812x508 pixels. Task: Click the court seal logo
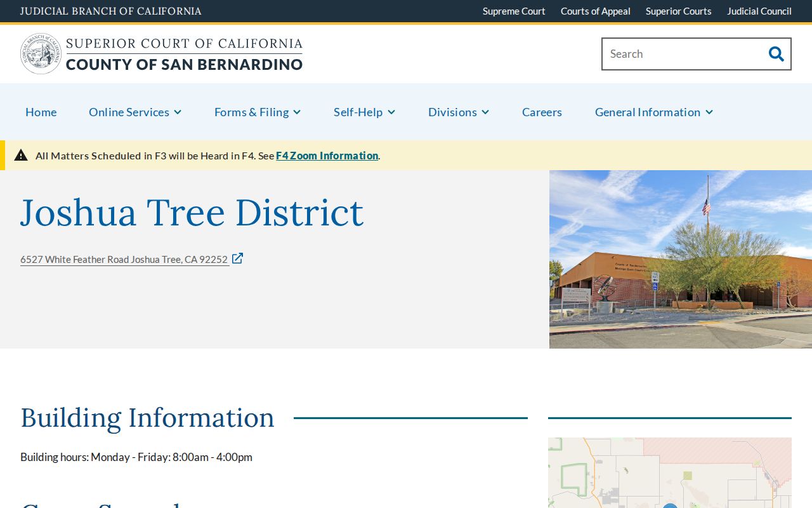tap(41, 54)
